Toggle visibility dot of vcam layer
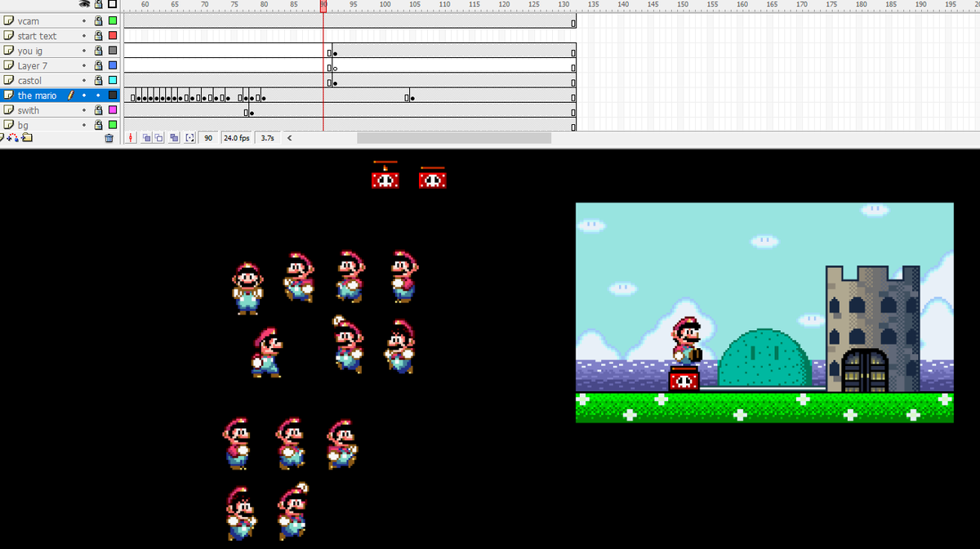Screen dimensions: 980x549 click(84, 21)
